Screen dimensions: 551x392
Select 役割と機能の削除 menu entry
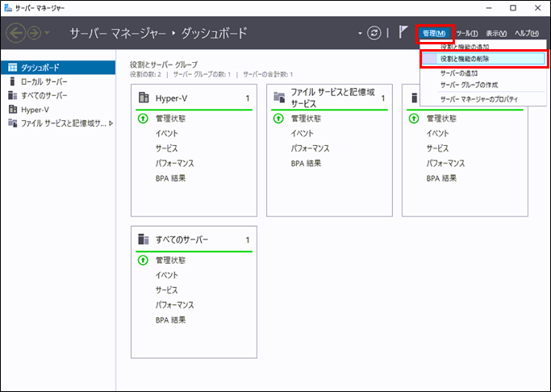point(482,59)
